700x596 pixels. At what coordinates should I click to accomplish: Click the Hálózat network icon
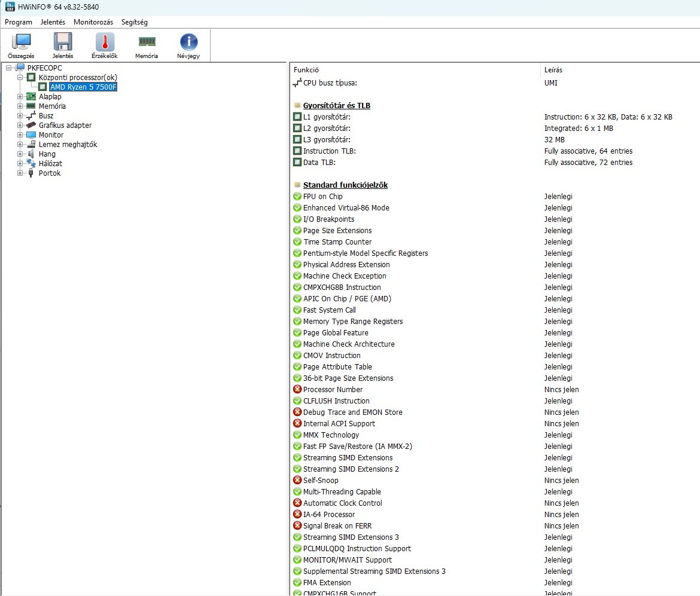[x=31, y=164]
